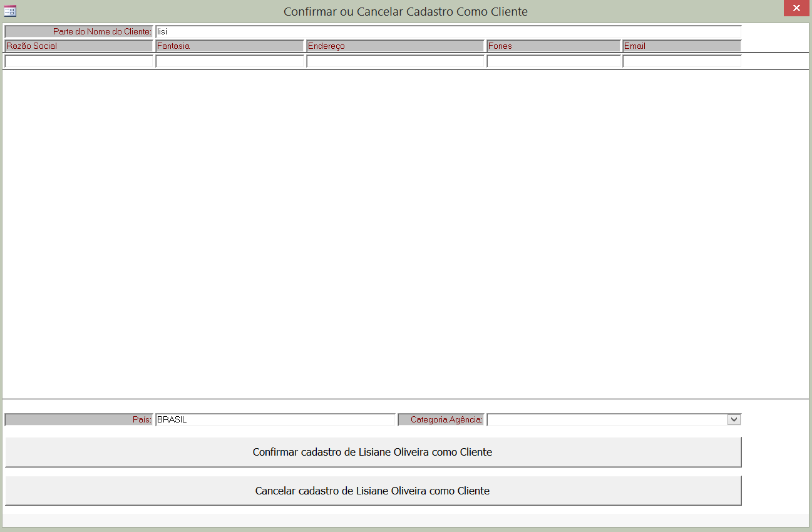Screen dimensions: 812x532
Task: Click the empty Razão Social record field
Action: pyautogui.click(x=78, y=61)
